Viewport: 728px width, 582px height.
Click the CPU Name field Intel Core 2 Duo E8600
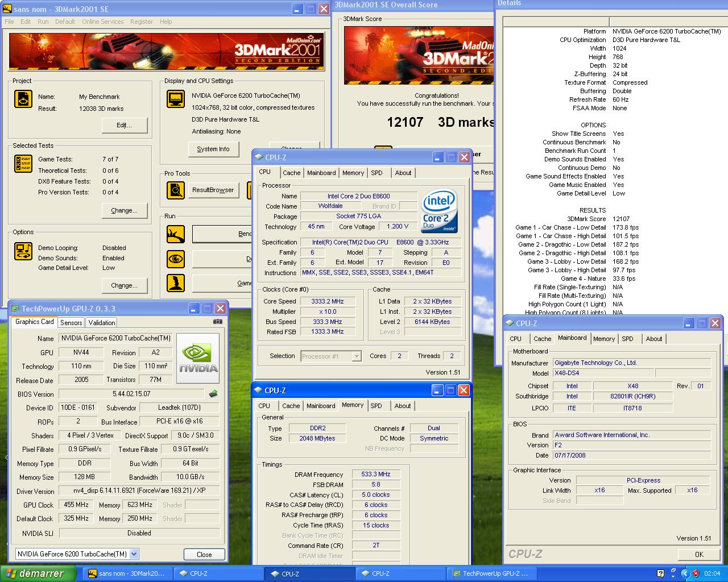[358, 196]
